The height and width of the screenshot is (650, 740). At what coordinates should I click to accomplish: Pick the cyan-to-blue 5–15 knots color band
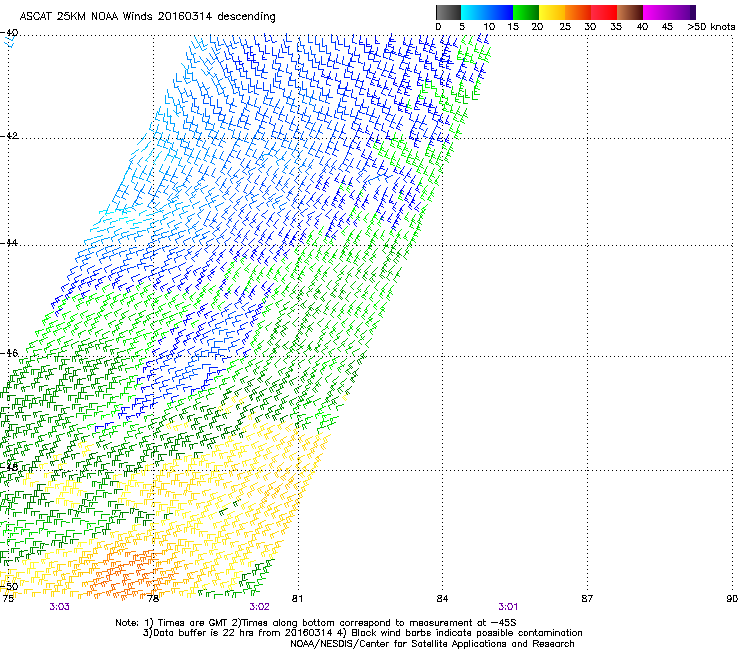point(487,12)
